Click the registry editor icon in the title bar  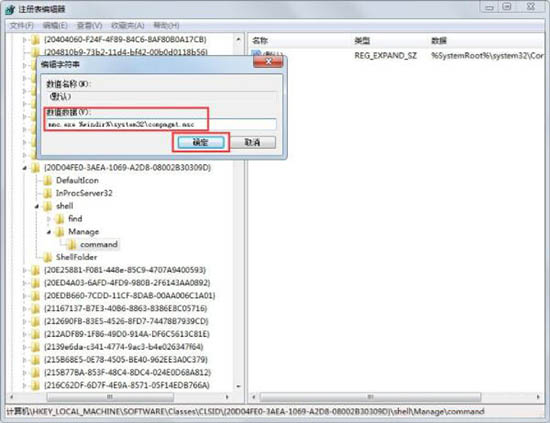pyautogui.click(x=10, y=9)
